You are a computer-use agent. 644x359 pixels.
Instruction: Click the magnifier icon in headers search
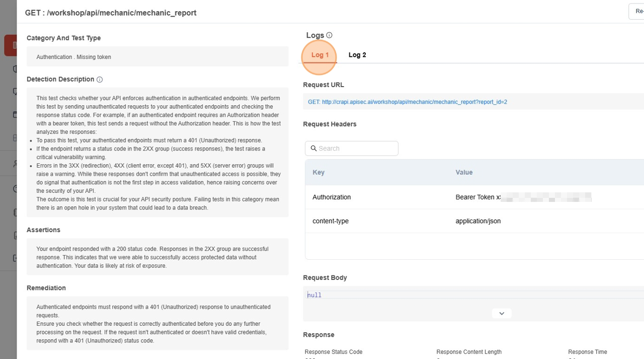pyautogui.click(x=313, y=149)
